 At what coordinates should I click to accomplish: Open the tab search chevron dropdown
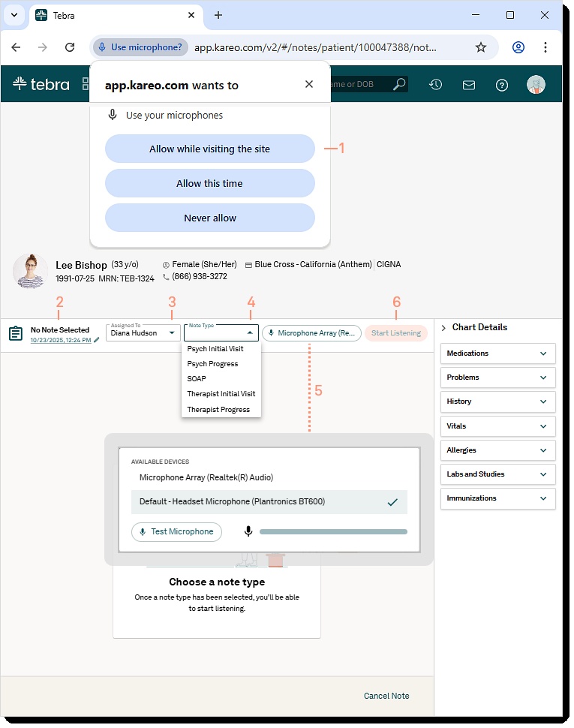tap(14, 15)
